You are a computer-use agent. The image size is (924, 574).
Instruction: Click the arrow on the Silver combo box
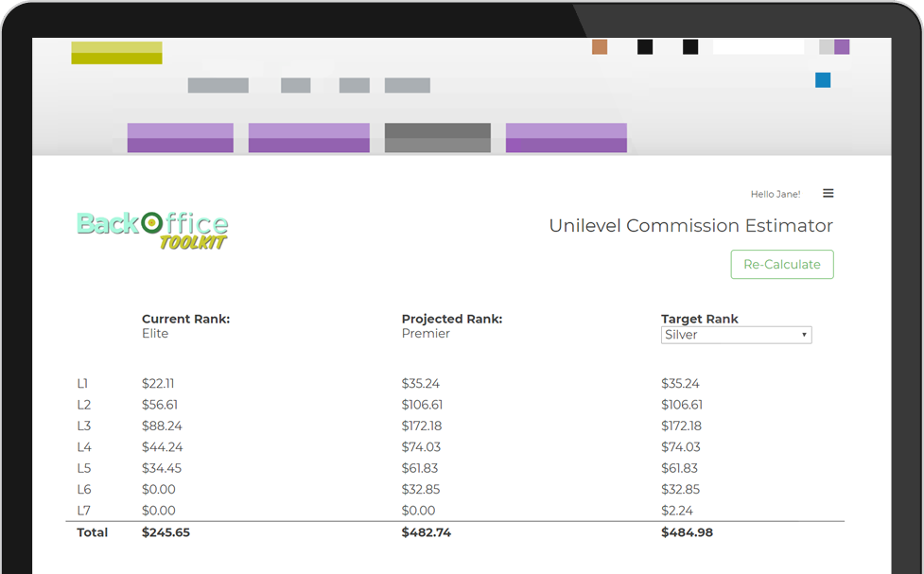coord(804,335)
